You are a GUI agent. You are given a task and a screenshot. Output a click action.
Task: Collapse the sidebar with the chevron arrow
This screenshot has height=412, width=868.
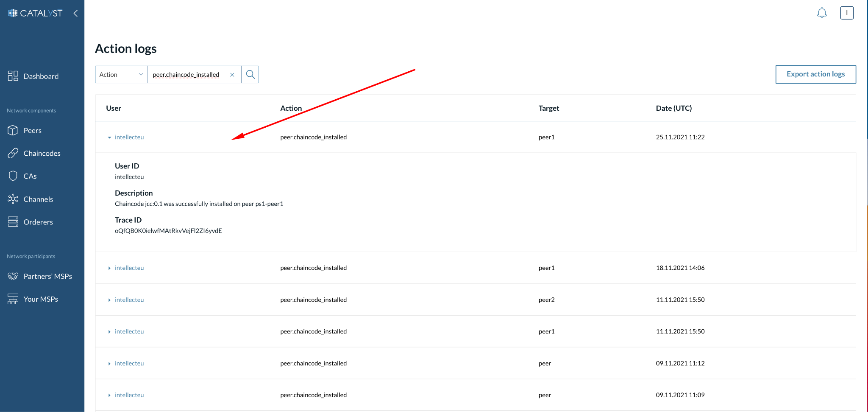click(x=76, y=13)
